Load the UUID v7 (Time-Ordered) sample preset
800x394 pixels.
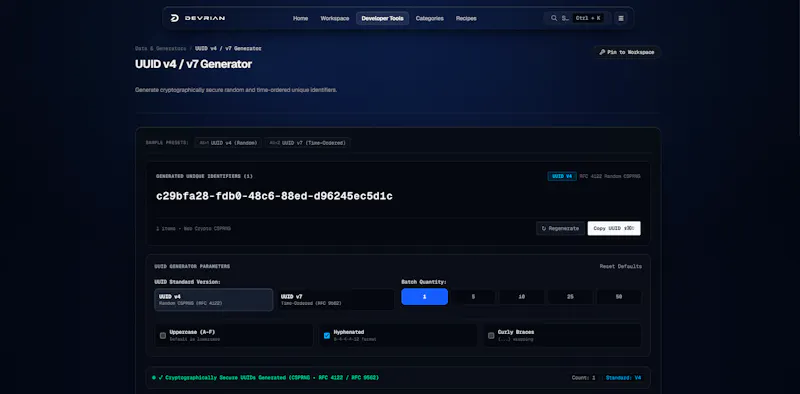point(308,143)
